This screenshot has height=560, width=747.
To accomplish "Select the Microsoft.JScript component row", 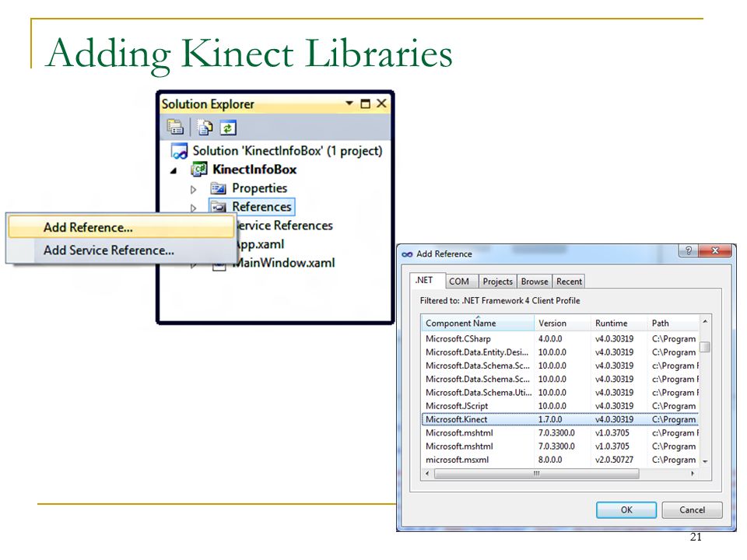I will [x=560, y=406].
